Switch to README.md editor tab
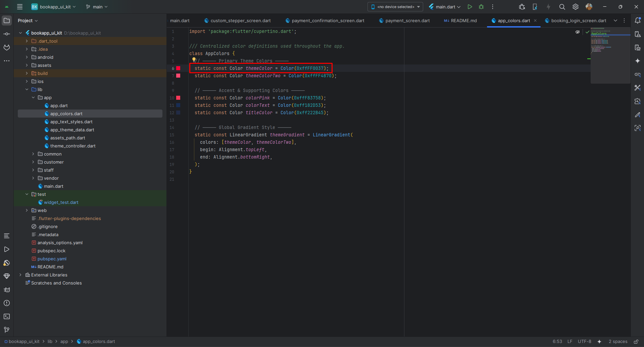 (460, 20)
